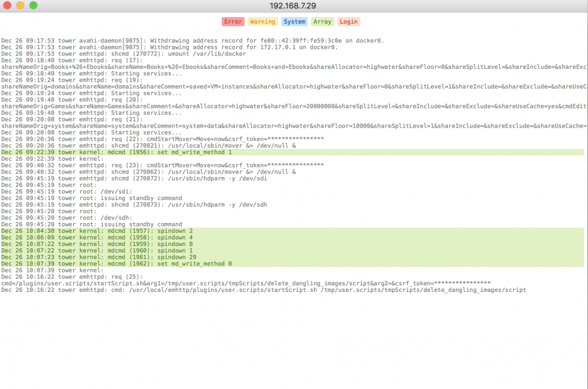Image resolution: width=588 pixels, height=389 pixels.
Task: Click 09:20:08 'Starting services...' line
Action: [92, 132]
